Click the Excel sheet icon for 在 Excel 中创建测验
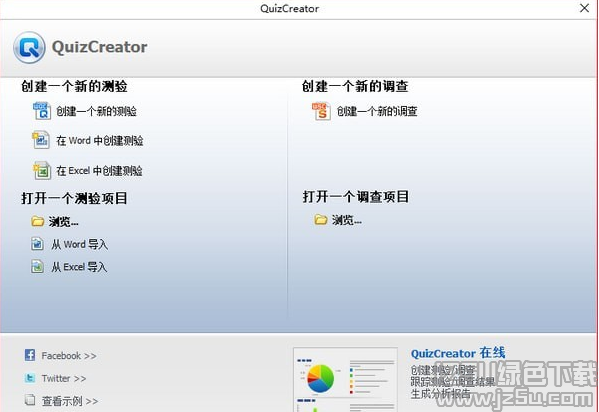 pyautogui.click(x=42, y=170)
